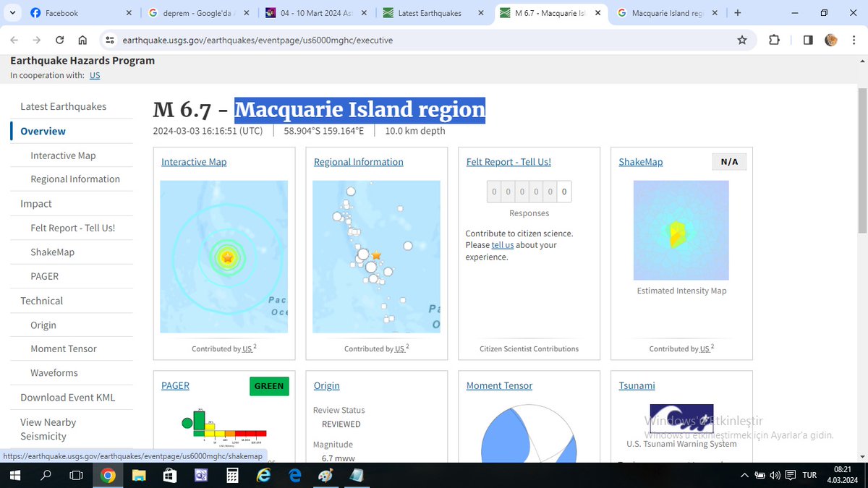
Task: Click the GREEN PAGER alert badge
Action: pos(269,386)
